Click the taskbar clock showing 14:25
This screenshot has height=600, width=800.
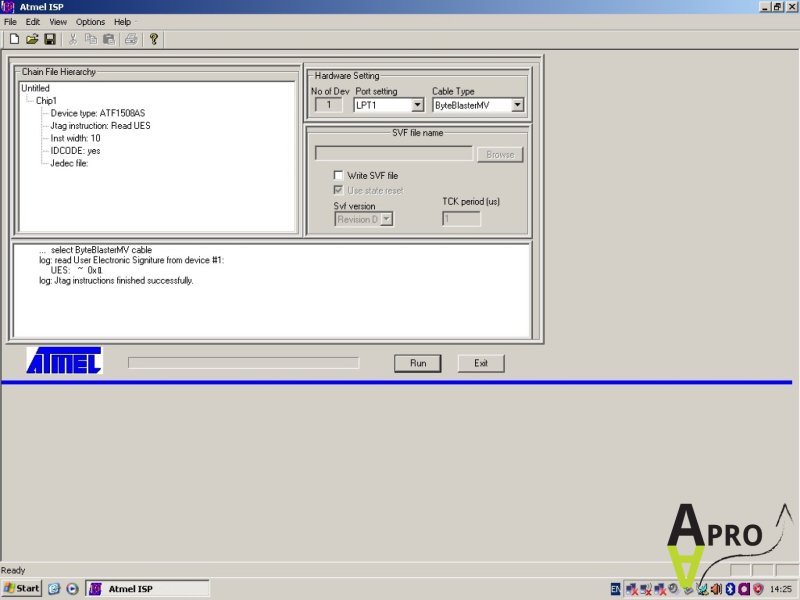click(781, 589)
